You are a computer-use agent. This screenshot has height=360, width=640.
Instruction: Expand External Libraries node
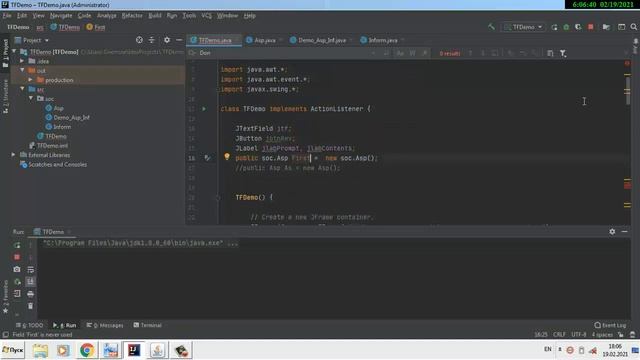tap(14, 155)
